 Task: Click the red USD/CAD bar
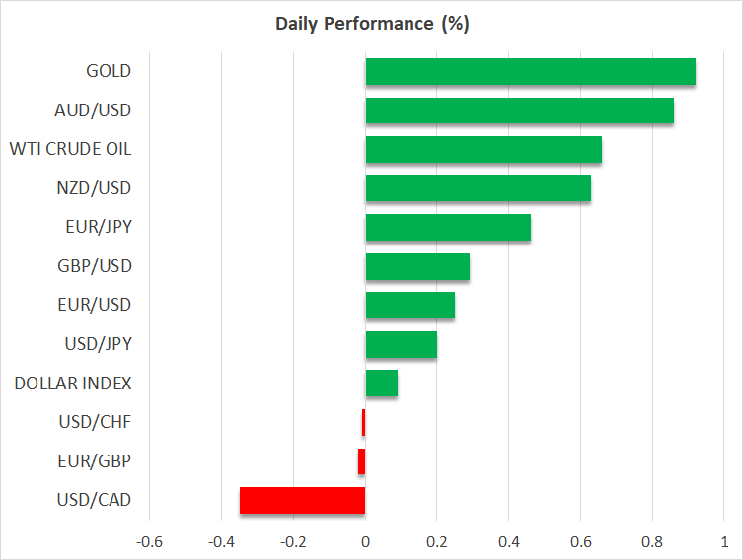click(302, 500)
